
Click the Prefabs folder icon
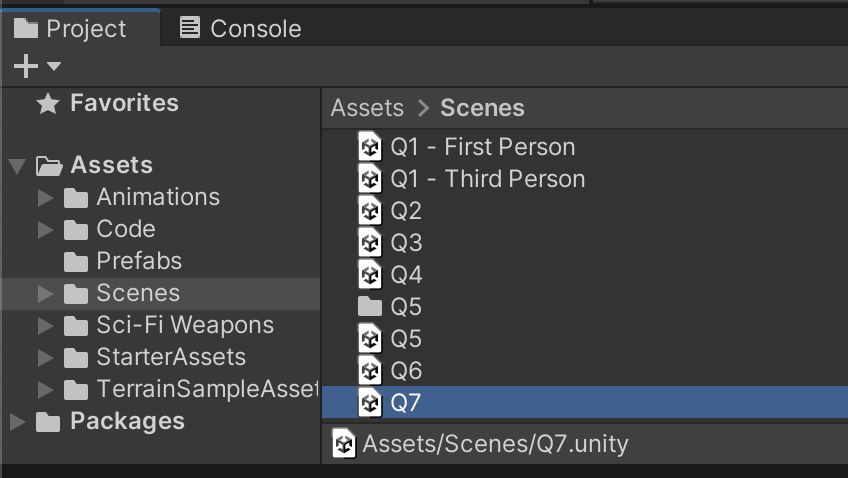76,262
